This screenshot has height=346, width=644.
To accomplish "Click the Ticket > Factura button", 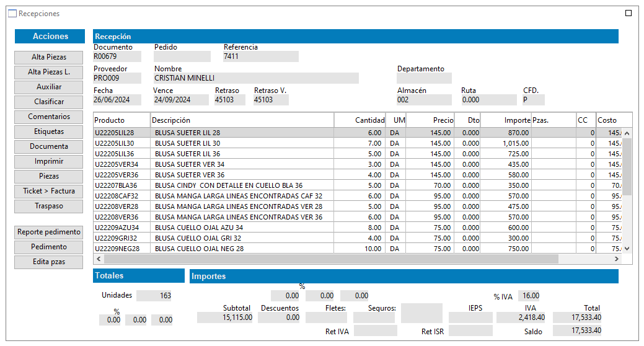I will pyautogui.click(x=49, y=191).
